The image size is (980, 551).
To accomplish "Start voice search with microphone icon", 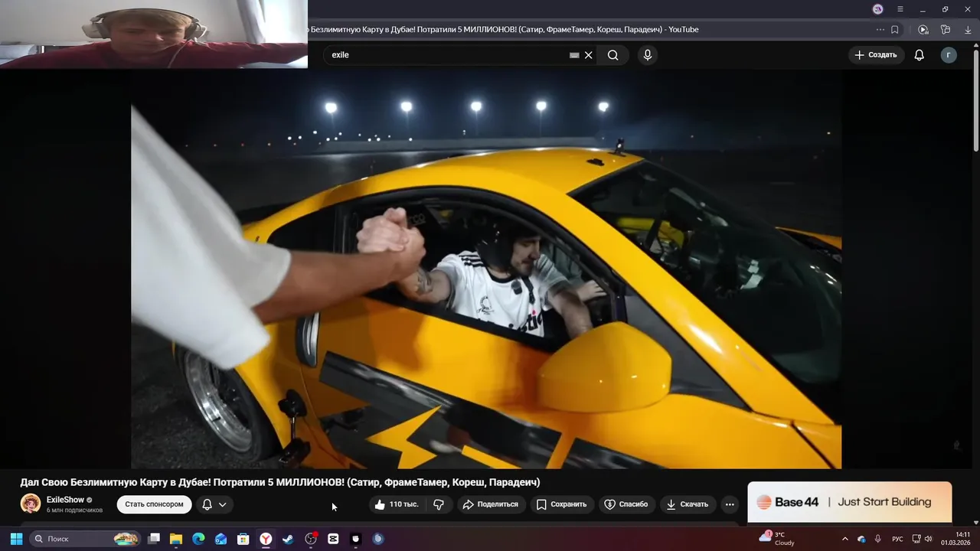I will (648, 55).
